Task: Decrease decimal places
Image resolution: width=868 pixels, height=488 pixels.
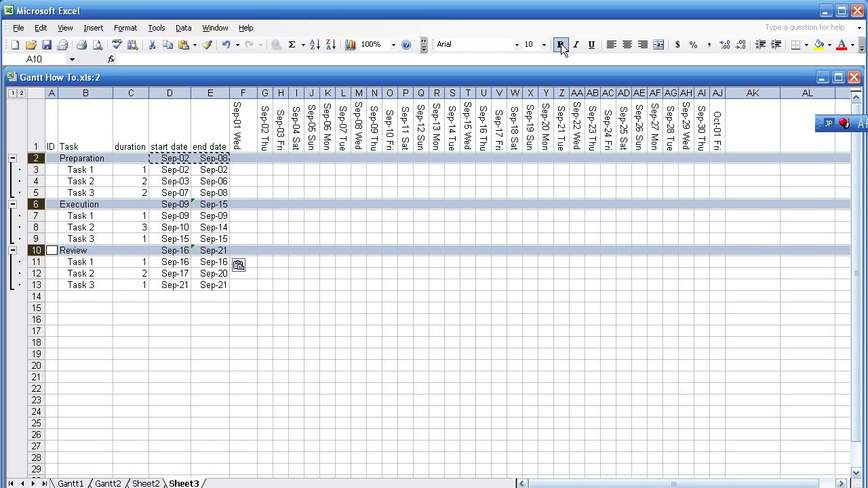Action: (x=741, y=45)
